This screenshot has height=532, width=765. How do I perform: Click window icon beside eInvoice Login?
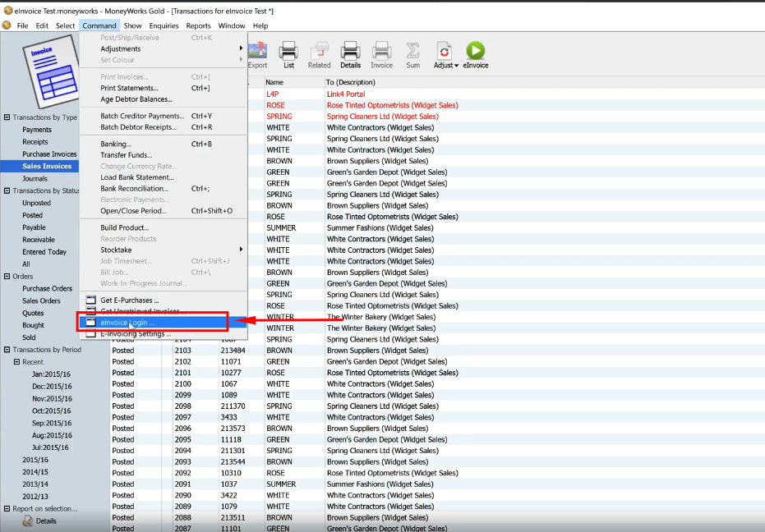pos(90,323)
